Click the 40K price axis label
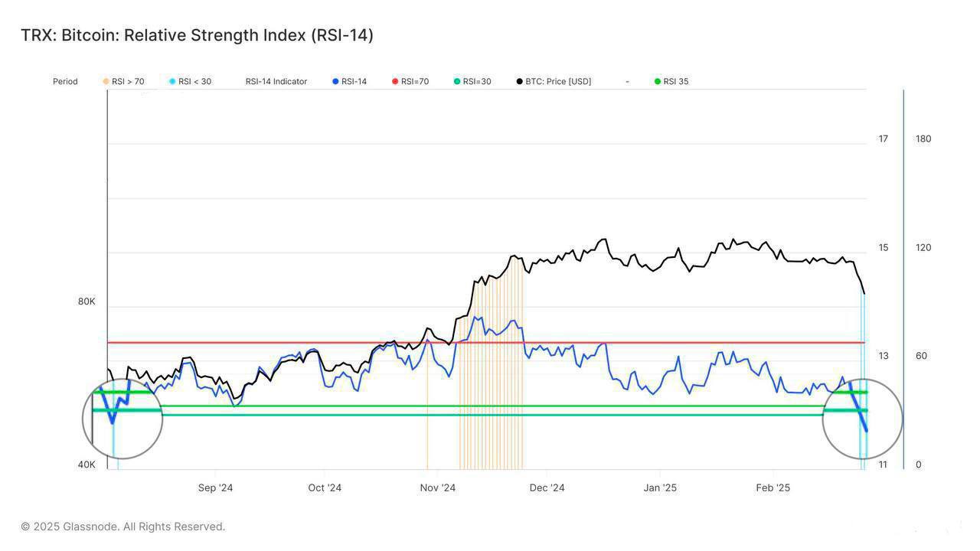Screen dimensions: 980x551 pos(87,465)
